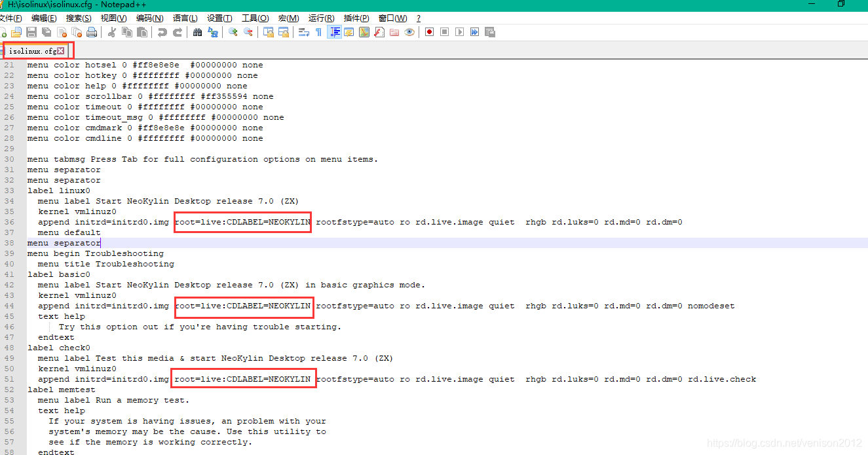Open the Replace dialog toolbar icon
Viewport: 868px width, 455px height.
[x=212, y=32]
